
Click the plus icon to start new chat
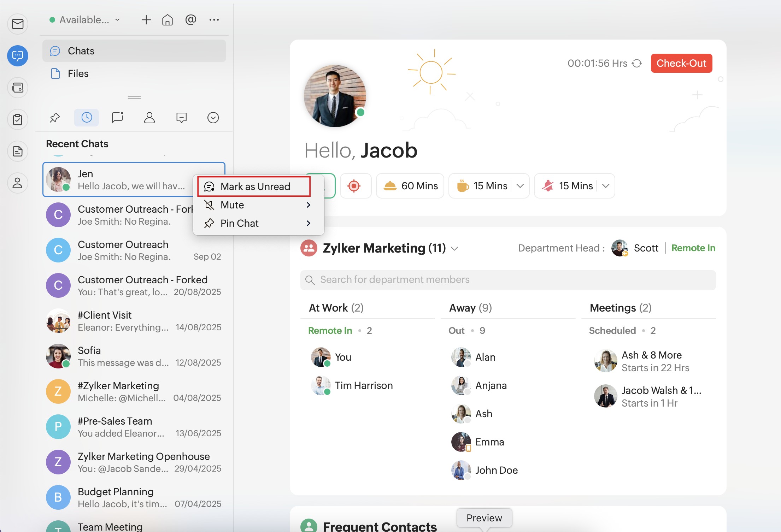coord(146,20)
